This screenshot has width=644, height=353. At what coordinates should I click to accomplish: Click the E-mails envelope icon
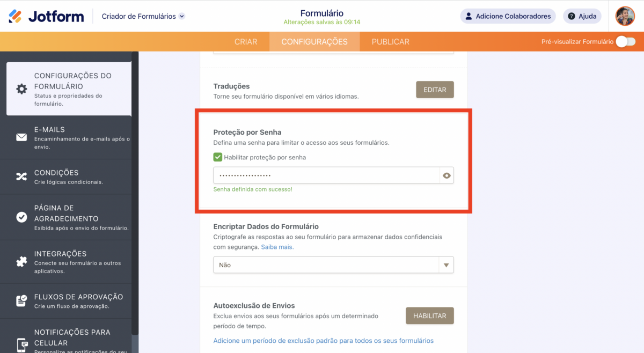(x=21, y=137)
